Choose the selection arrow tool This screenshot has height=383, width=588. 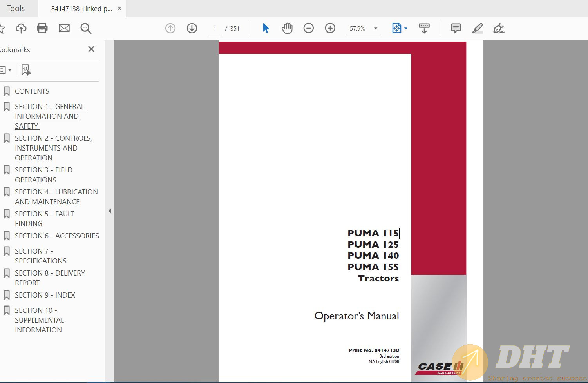click(x=266, y=28)
